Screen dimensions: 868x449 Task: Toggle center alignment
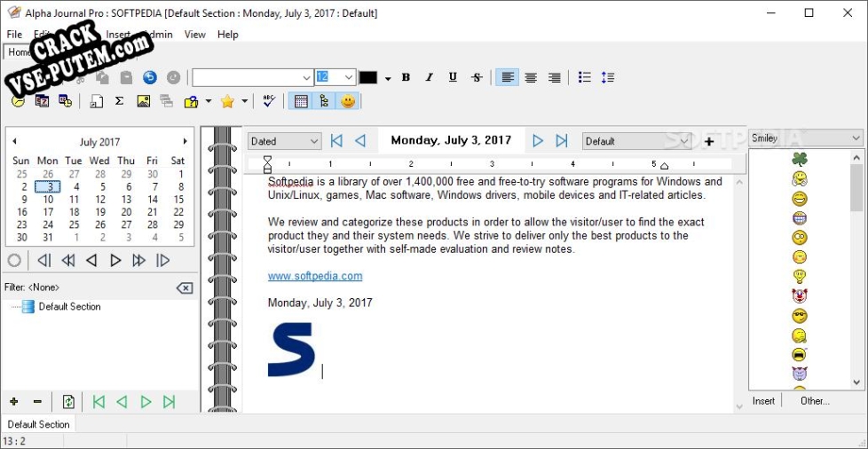click(531, 77)
